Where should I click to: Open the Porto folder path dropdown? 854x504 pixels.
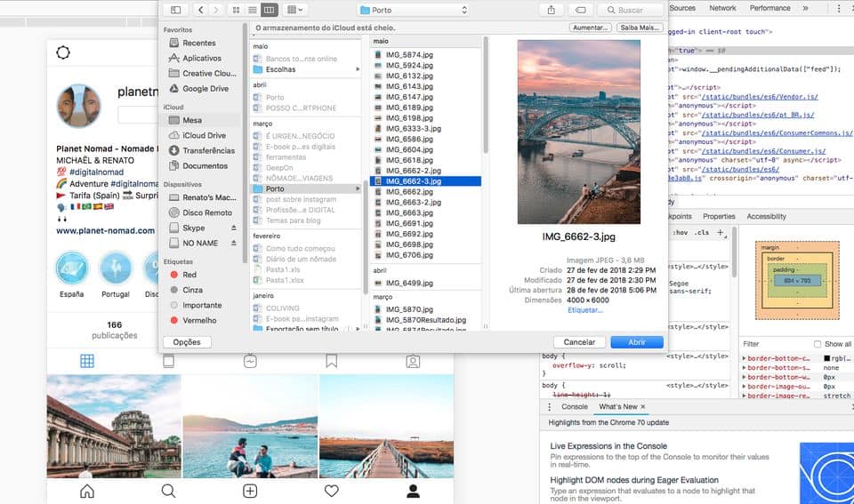click(413, 10)
